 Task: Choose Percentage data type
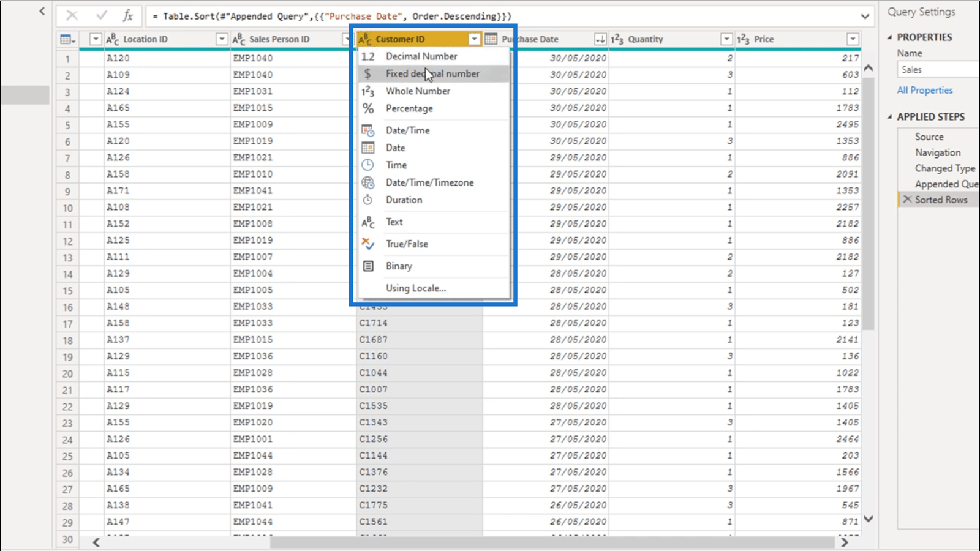(434, 108)
